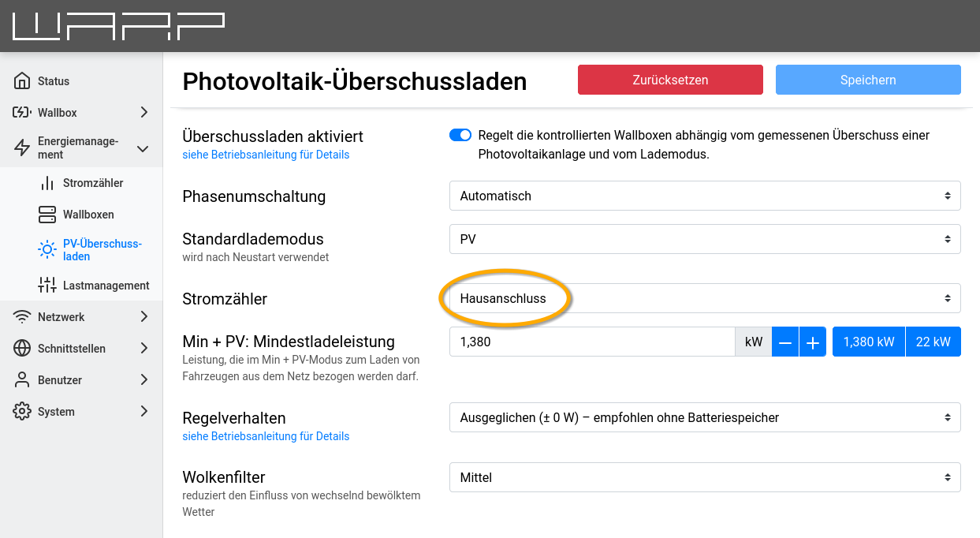Open the circled Stromzähler Hausanschluss dropdown
This screenshot has height=538, width=980.
pos(704,298)
